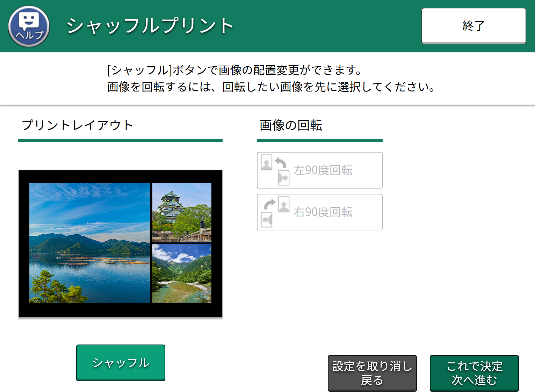This screenshot has height=392, width=535.
Task: Click the instruction text about rotating images
Action: (x=271, y=88)
